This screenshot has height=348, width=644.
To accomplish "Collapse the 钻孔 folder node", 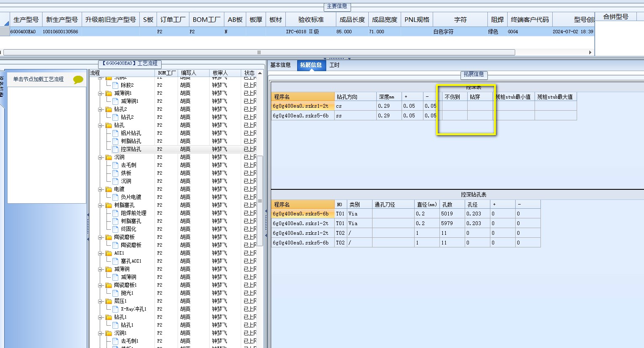I will coord(101,125).
